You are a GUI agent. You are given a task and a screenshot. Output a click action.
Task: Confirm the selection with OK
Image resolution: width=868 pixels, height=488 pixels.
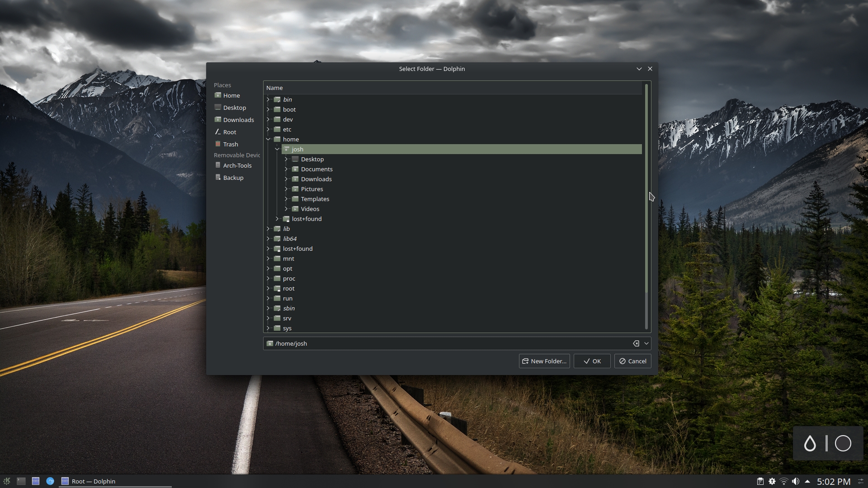click(x=592, y=361)
